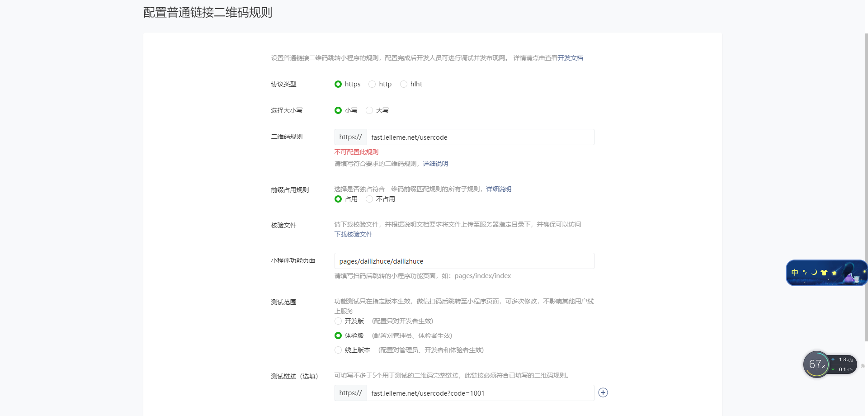Click the small pin icon beside speed widget
The height and width of the screenshot is (416, 868).
click(x=863, y=365)
